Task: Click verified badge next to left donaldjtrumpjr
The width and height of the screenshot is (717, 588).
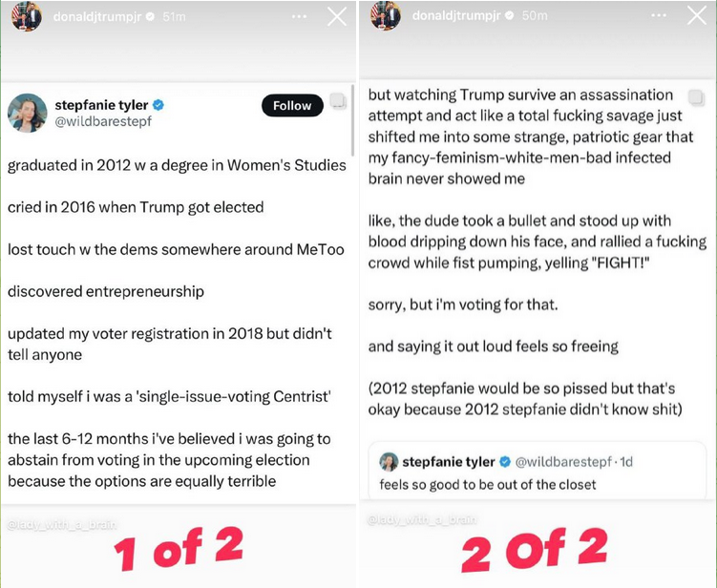Action: tap(149, 16)
